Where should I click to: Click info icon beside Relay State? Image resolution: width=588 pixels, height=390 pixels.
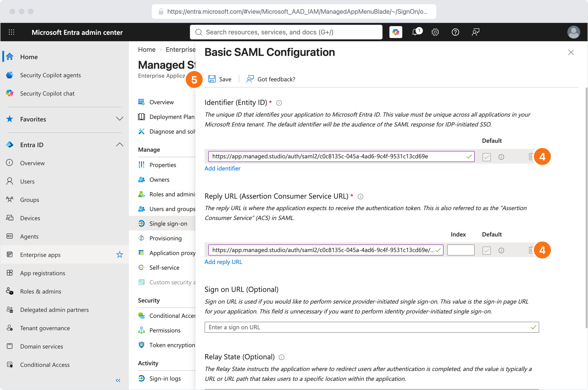tap(282, 357)
